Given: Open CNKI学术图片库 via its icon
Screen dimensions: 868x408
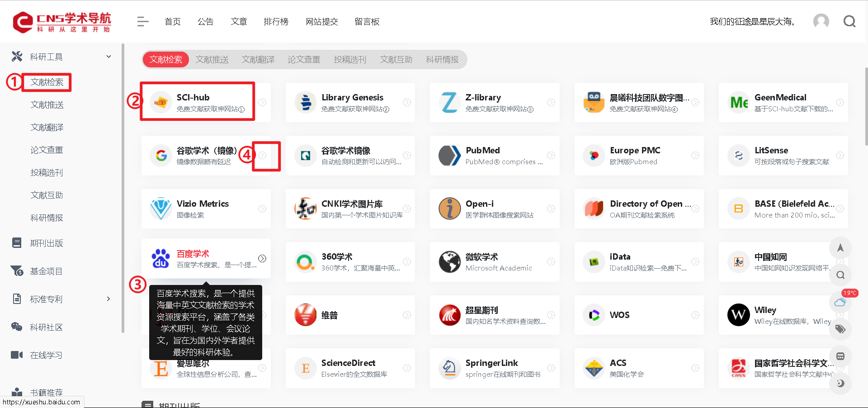Looking at the screenshot, I should point(305,209).
